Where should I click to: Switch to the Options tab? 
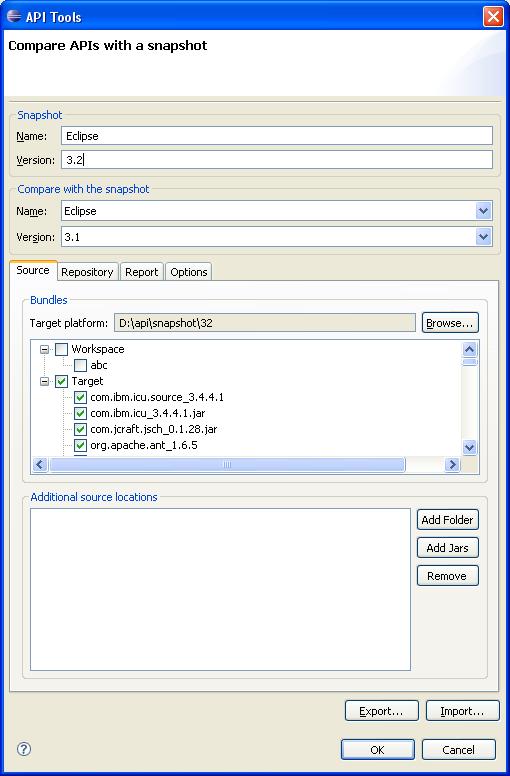pyautogui.click(x=188, y=272)
